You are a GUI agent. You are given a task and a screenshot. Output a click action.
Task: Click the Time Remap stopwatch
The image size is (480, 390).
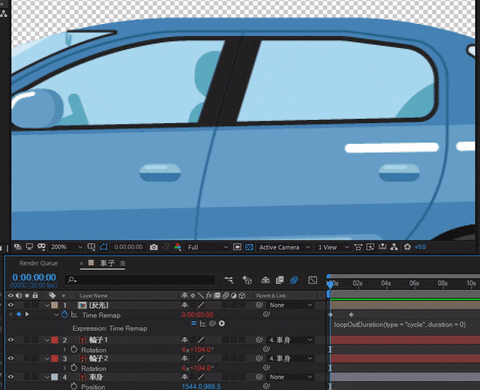(65, 315)
